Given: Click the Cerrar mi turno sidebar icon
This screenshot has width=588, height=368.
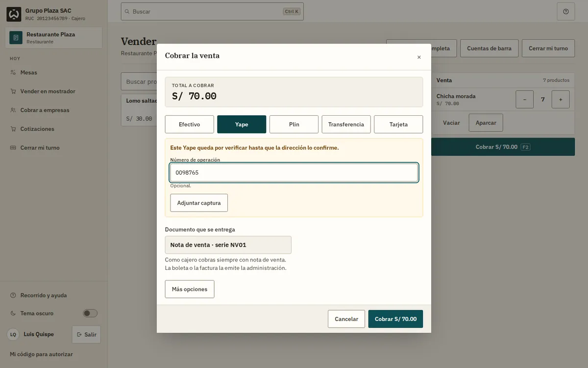Looking at the screenshot, I should pyautogui.click(x=13, y=148).
